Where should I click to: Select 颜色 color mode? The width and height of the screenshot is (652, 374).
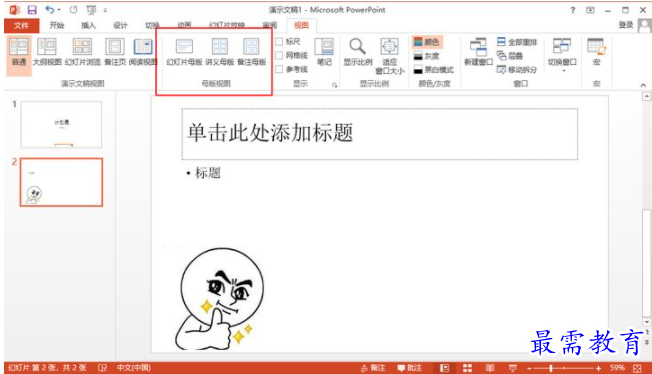click(427, 42)
